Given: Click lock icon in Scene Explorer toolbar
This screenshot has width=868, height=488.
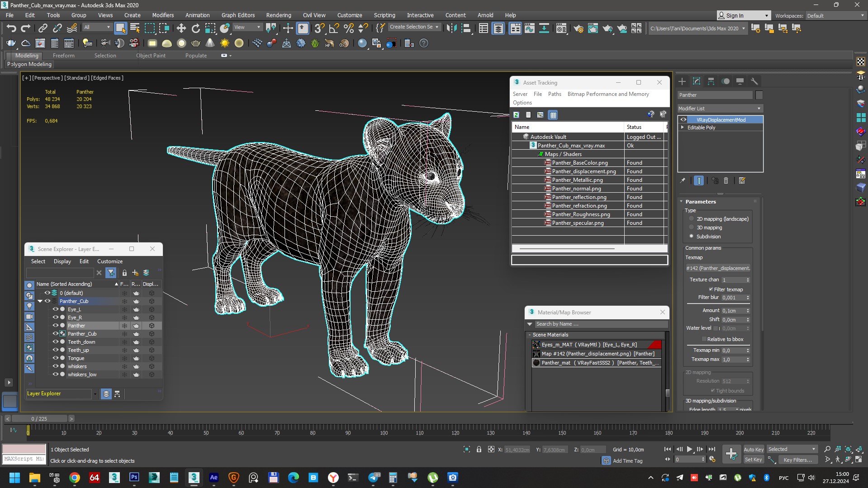Looking at the screenshot, I should 124,273.
